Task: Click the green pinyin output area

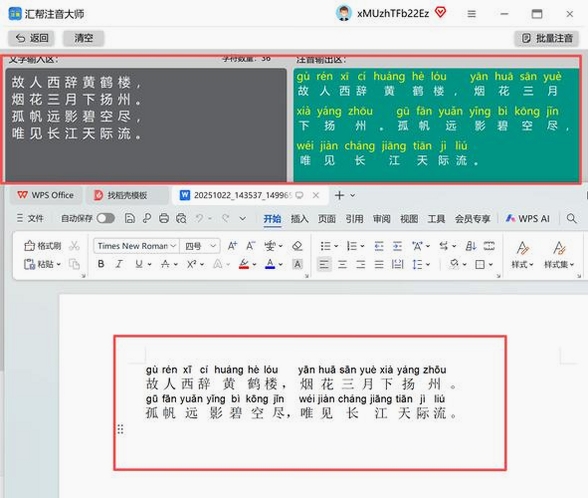Action: click(436, 125)
